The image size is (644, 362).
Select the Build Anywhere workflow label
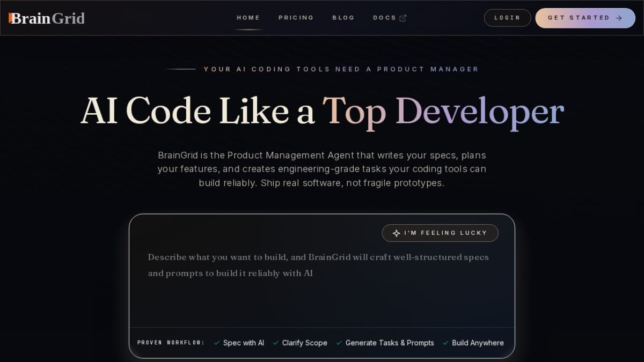tap(478, 343)
